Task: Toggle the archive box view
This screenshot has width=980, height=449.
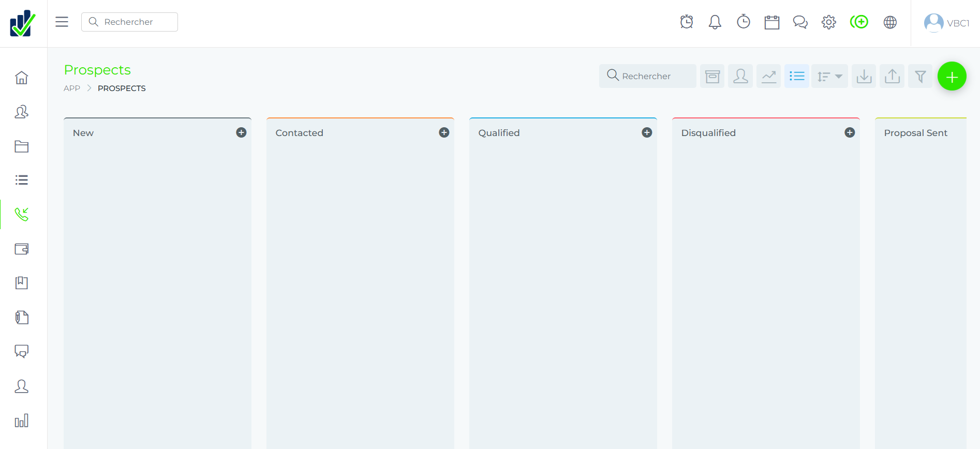Action: tap(712, 77)
